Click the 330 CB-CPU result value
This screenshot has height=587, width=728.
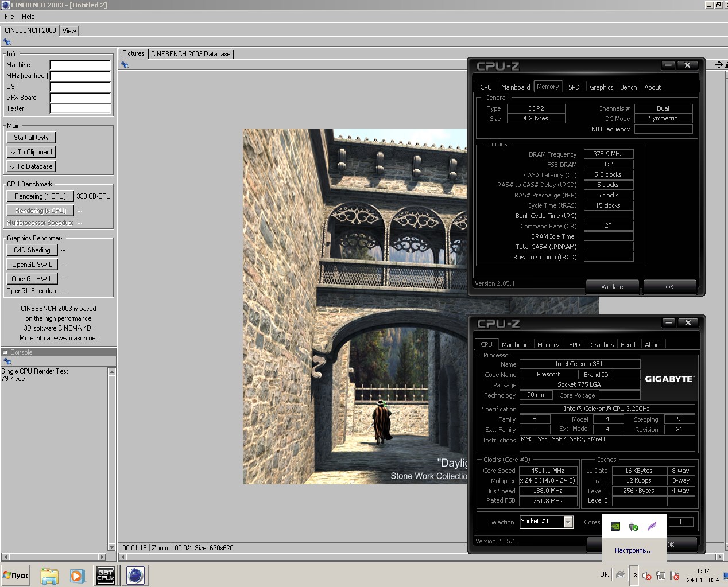(94, 196)
